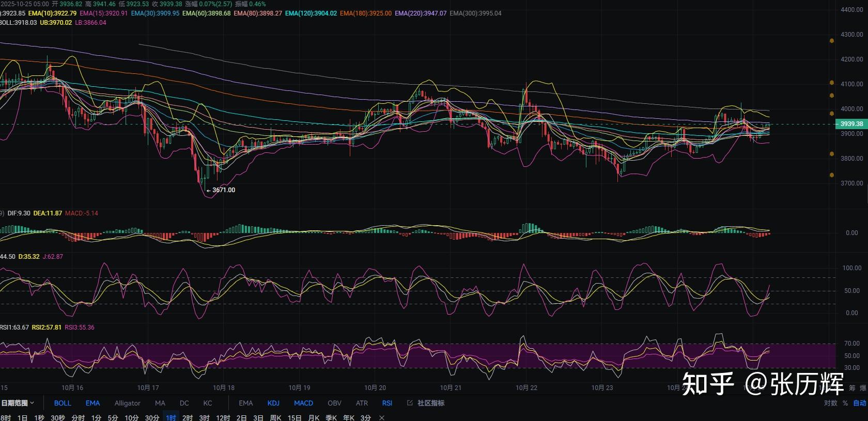This screenshot has width=868, height=421.
Task: Expand the 日期范围 date range dropdown
Action: click(18, 403)
